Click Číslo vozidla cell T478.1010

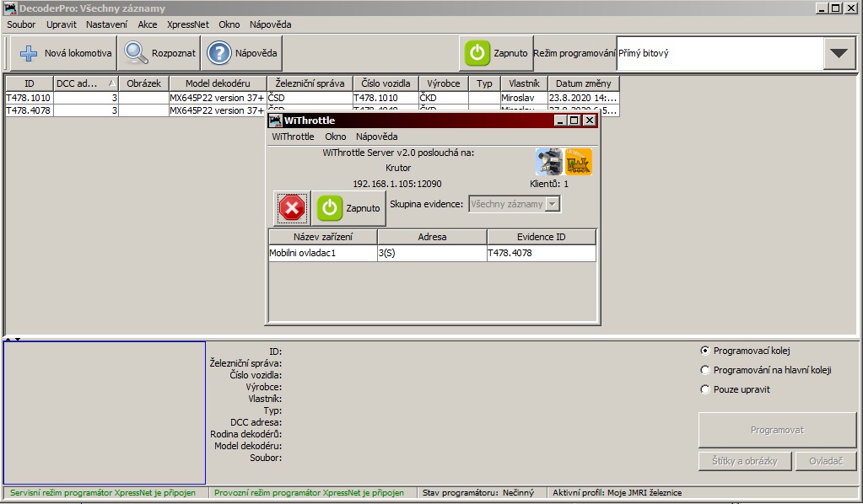[386, 98]
